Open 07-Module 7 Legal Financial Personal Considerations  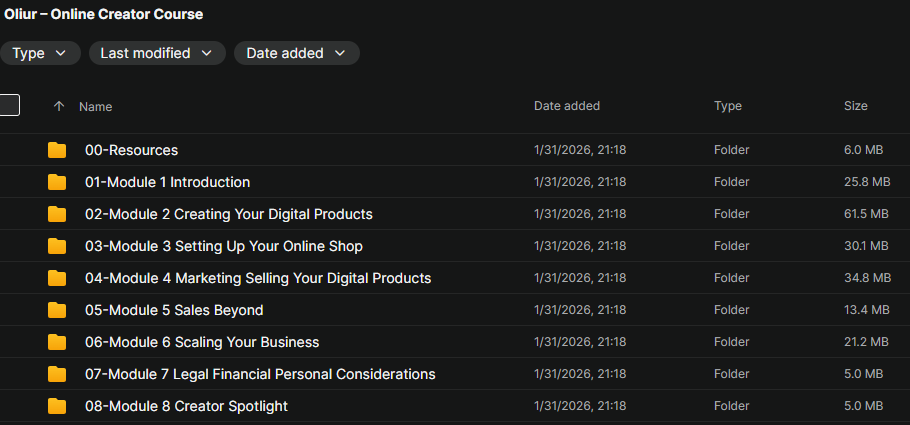260,374
